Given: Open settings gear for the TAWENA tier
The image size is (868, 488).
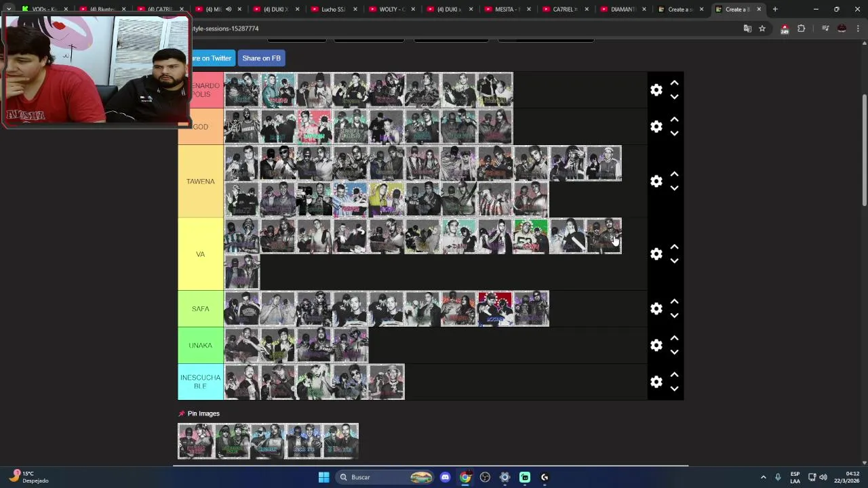Looking at the screenshot, I should (x=656, y=181).
